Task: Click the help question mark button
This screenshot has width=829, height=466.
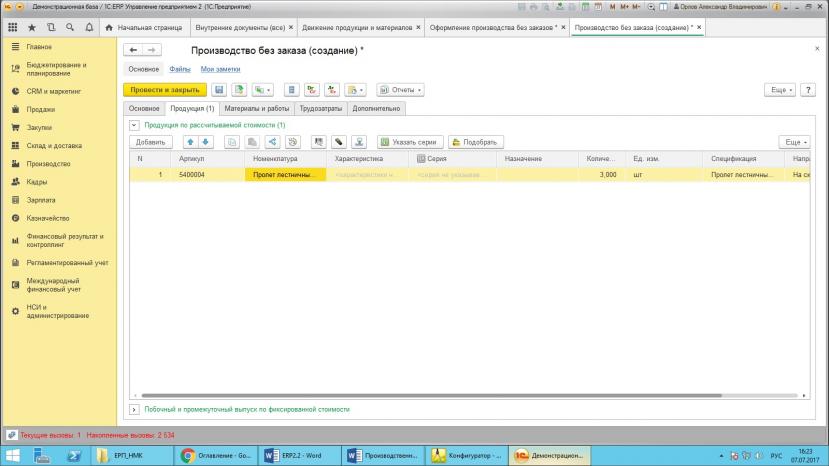Action: click(x=807, y=90)
